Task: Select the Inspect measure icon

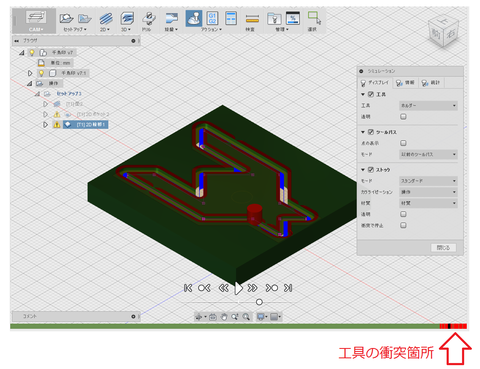Action: click(x=252, y=19)
